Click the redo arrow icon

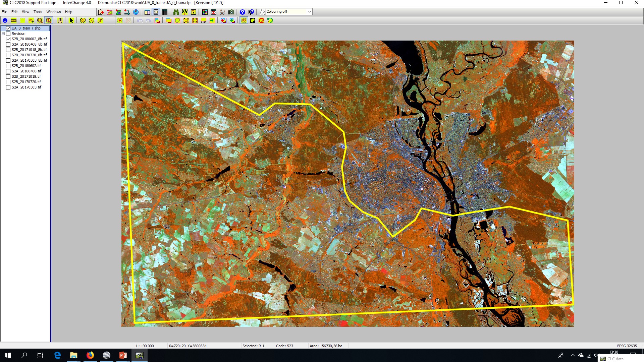(x=149, y=20)
